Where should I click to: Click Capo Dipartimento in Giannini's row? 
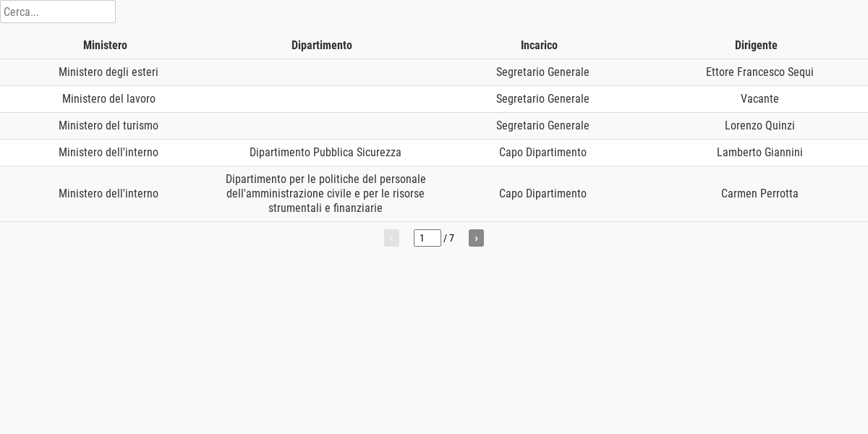pos(542,153)
